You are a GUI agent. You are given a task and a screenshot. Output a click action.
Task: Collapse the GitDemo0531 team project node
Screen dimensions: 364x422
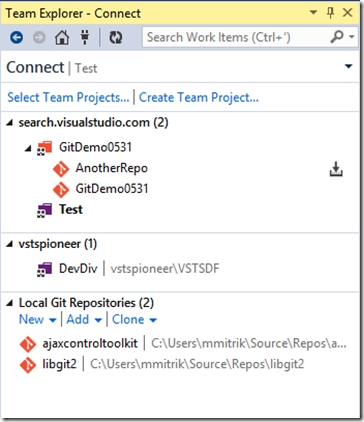click(28, 148)
